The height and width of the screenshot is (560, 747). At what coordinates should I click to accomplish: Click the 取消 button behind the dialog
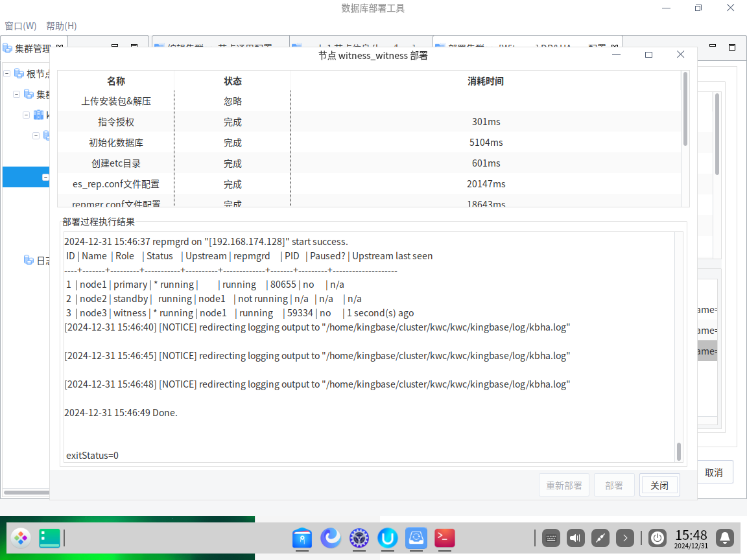(714, 472)
